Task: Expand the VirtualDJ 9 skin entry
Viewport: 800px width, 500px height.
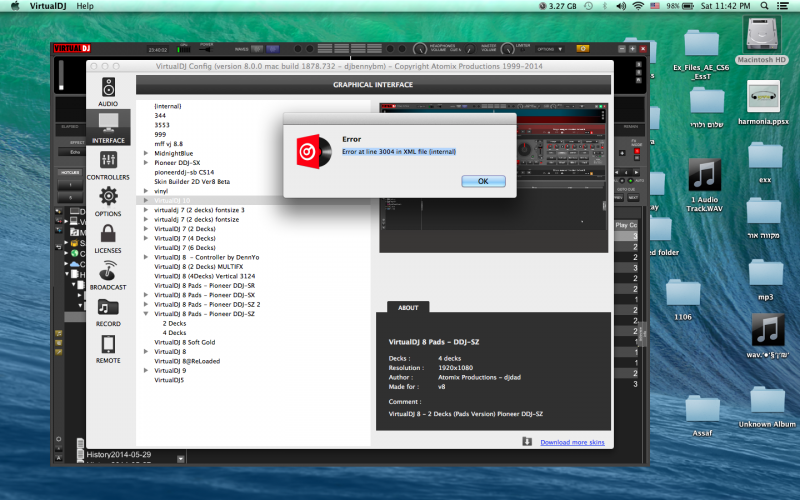Action: [146, 370]
